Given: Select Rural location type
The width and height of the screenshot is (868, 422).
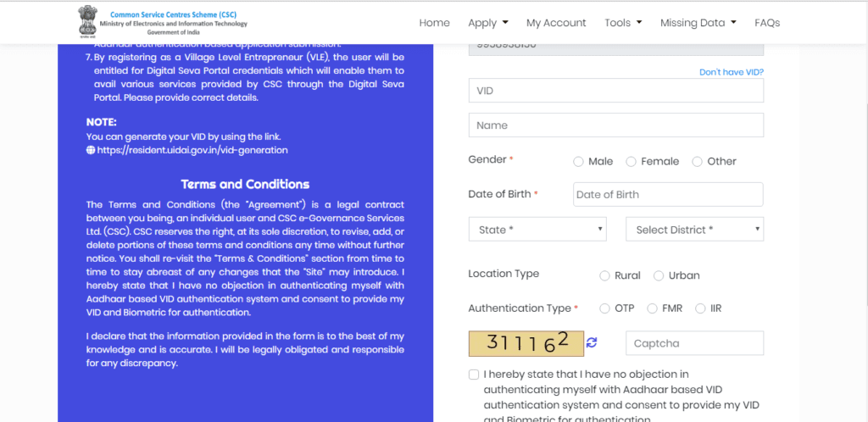Looking at the screenshot, I should (604, 275).
